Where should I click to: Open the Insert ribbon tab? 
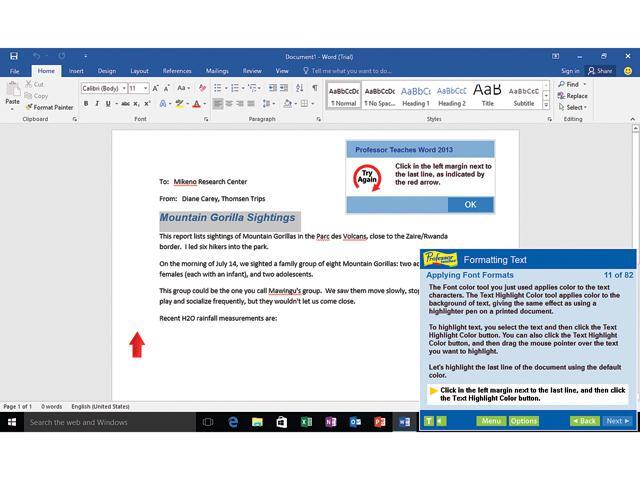coord(76,71)
